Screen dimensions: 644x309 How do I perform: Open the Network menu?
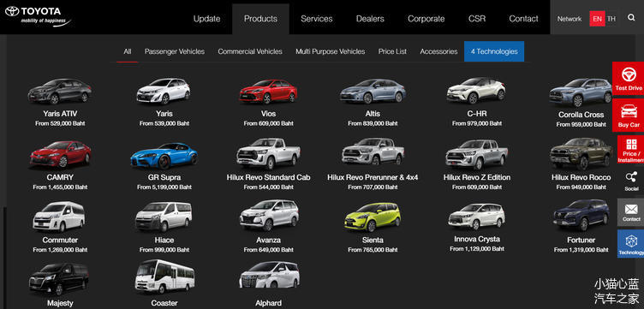pos(569,19)
